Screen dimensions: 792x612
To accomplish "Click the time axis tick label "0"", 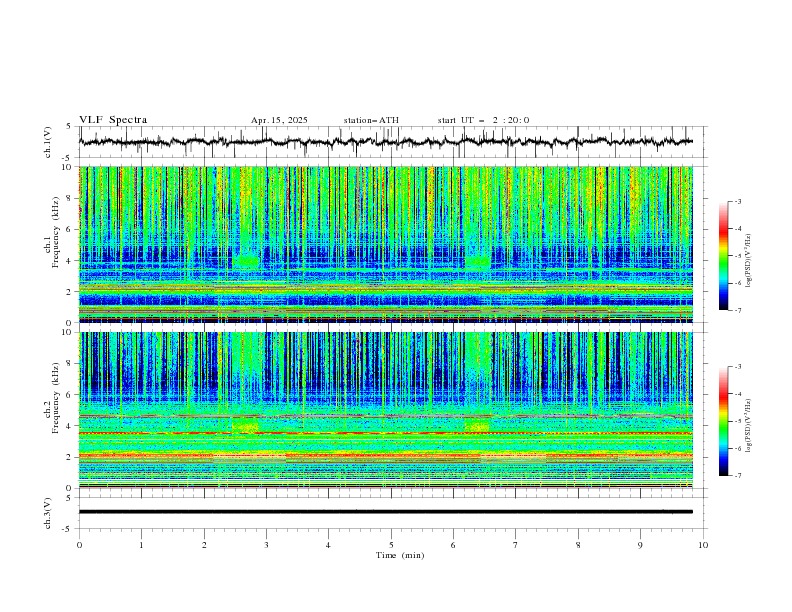I will (79, 545).
